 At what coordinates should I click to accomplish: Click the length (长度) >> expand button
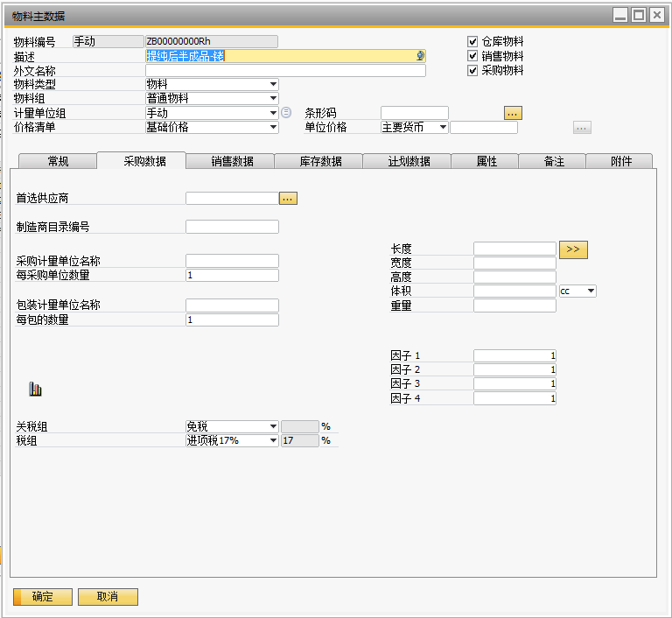pyautogui.click(x=573, y=249)
